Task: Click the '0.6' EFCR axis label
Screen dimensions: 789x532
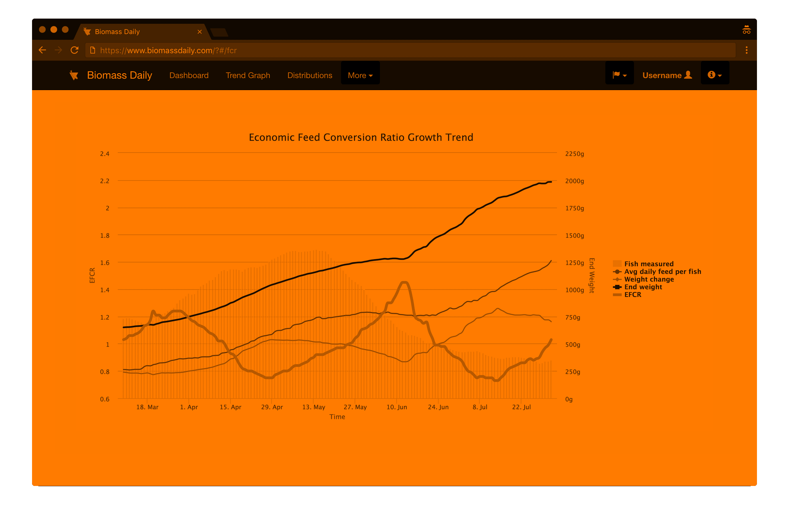Action: click(104, 399)
